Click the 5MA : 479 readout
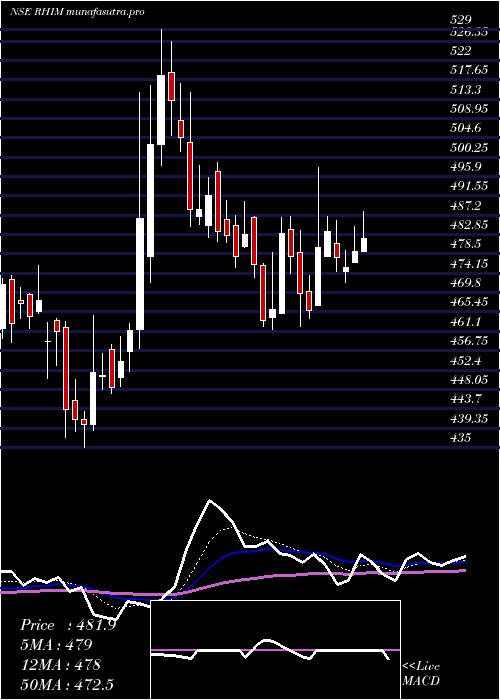This screenshot has width=500, height=700. coord(56,645)
